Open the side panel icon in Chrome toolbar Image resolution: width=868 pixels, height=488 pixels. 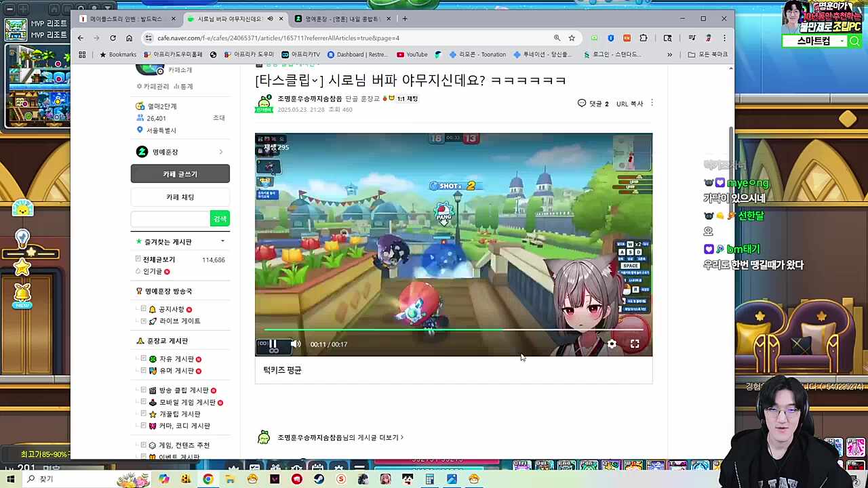(667, 38)
